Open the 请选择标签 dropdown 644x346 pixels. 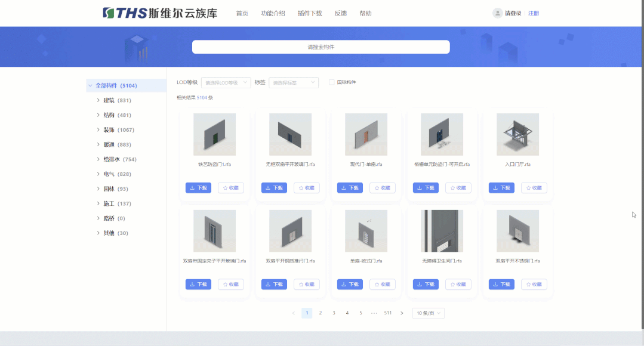(x=294, y=82)
